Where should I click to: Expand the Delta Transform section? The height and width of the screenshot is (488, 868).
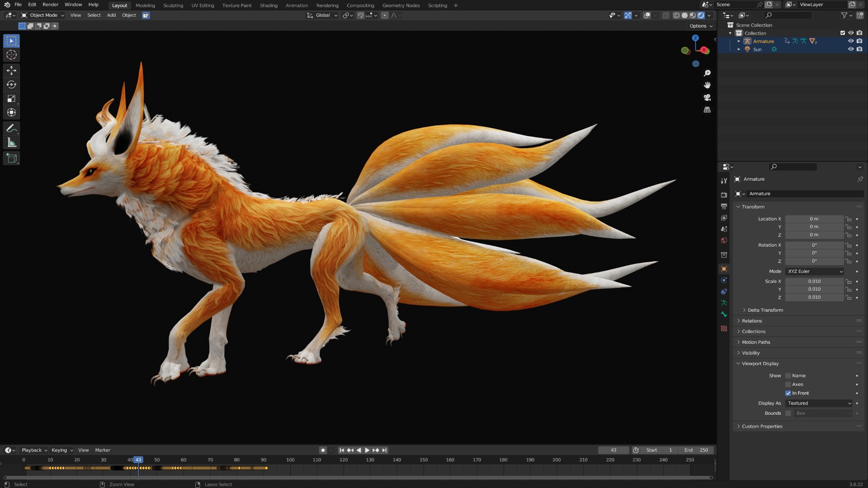[765, 310]
